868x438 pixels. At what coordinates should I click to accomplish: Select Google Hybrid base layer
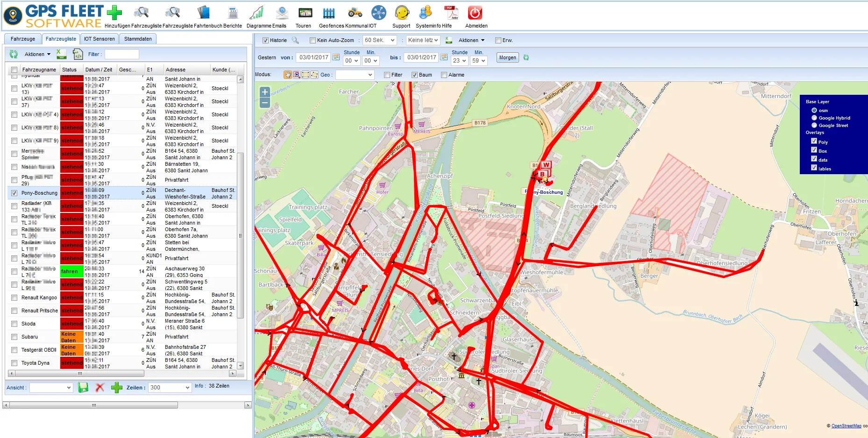(814, 118)
